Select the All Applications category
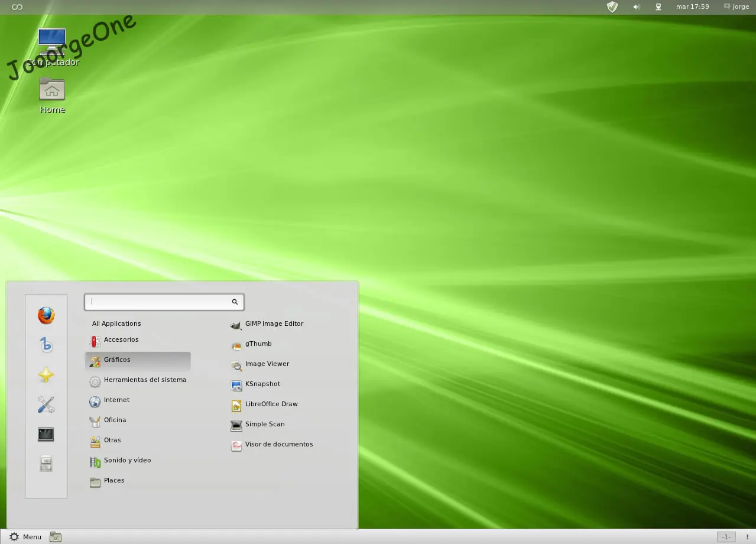 (x=116, y=323)
